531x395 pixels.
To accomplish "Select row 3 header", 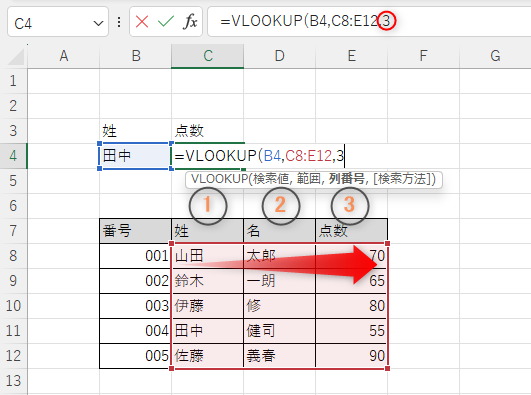I will click(13, 131).
